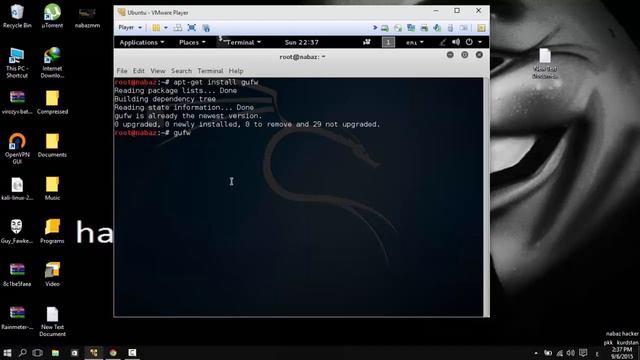Screen dimensions: 640x360
Task: Click the taskbar Search magnifier
Action: pyautogui.click(x=22, y=353)
